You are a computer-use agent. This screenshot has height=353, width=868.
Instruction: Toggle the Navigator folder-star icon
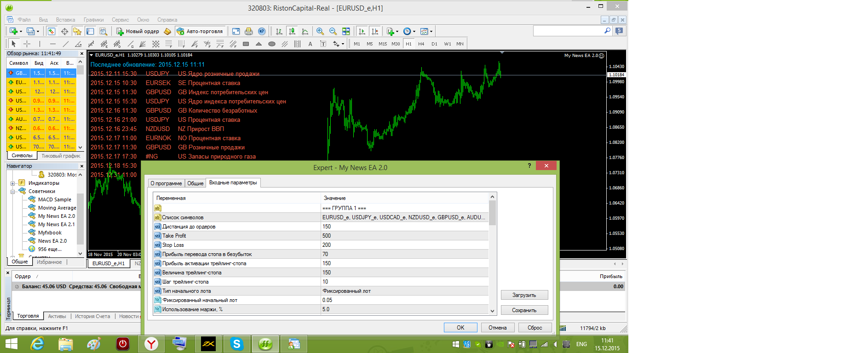(x=77, y=31)
